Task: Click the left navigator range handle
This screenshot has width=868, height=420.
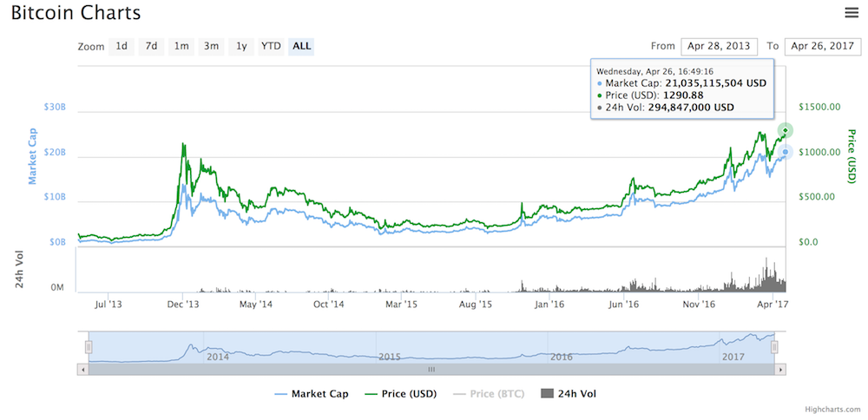Action: tap(89, 347)
